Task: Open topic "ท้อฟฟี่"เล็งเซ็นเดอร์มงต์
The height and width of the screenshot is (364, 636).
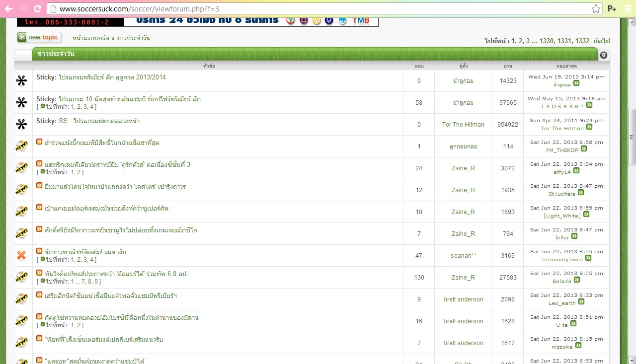Action: click(104, 340)
